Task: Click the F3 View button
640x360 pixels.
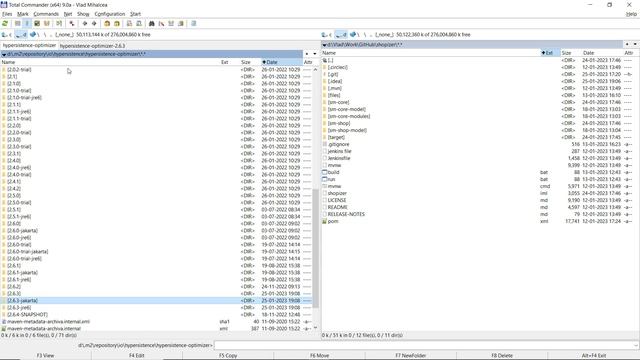Action: point(45,356)
